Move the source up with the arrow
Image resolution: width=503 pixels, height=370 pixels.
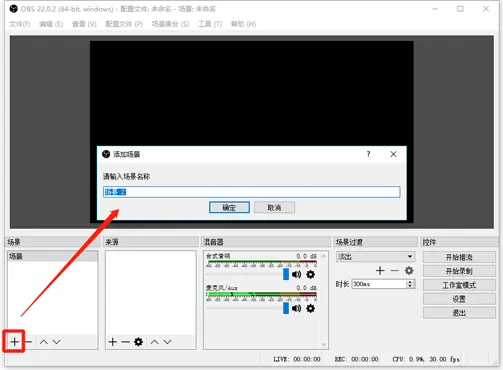pos(154,342)
